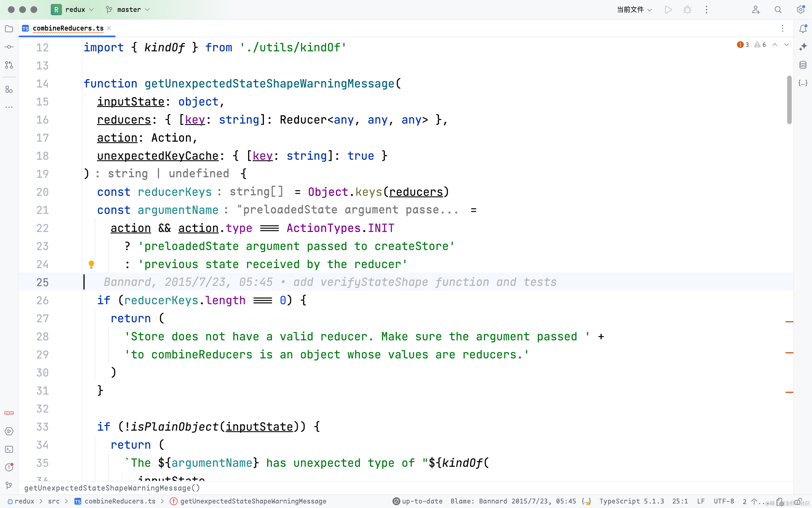Open Code With Me add-user icon

[x=756, y=9]
